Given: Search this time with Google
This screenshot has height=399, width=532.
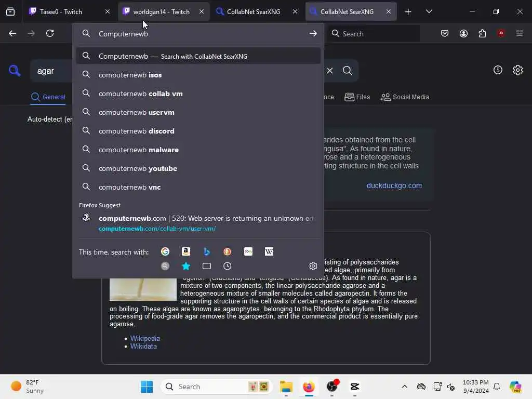Looking at the screenshot, I should pyautogui.click(x=165, y=251).
